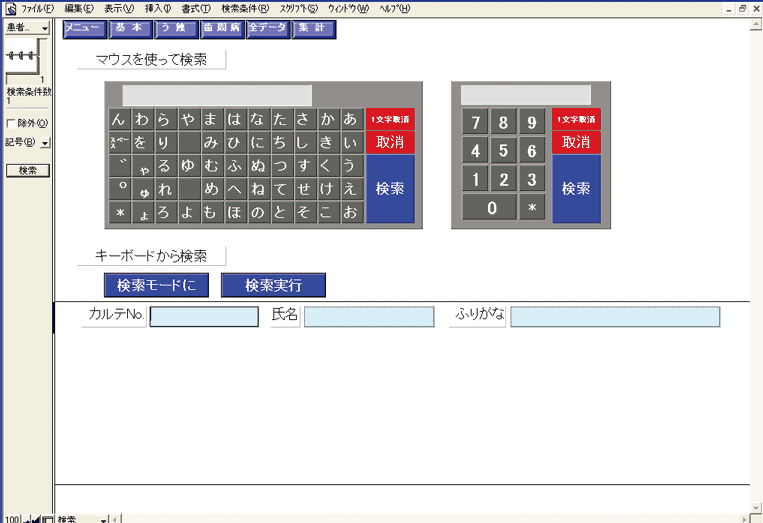Viewport: 763px width, 523px height.
Task: Click the カルテNo. input field
Action: [204, 317]
